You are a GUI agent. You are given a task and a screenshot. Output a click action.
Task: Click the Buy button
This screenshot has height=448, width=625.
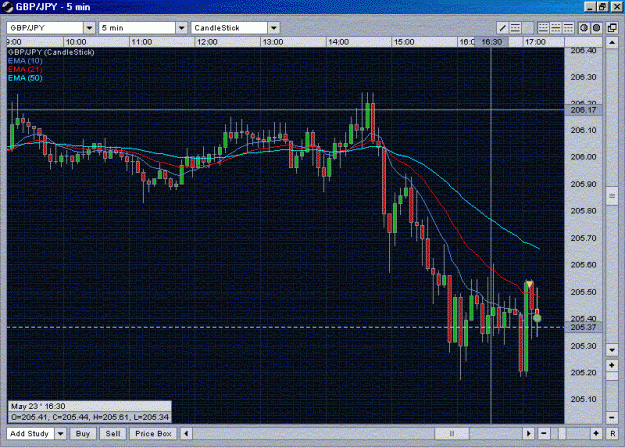[x=83, y=433]
